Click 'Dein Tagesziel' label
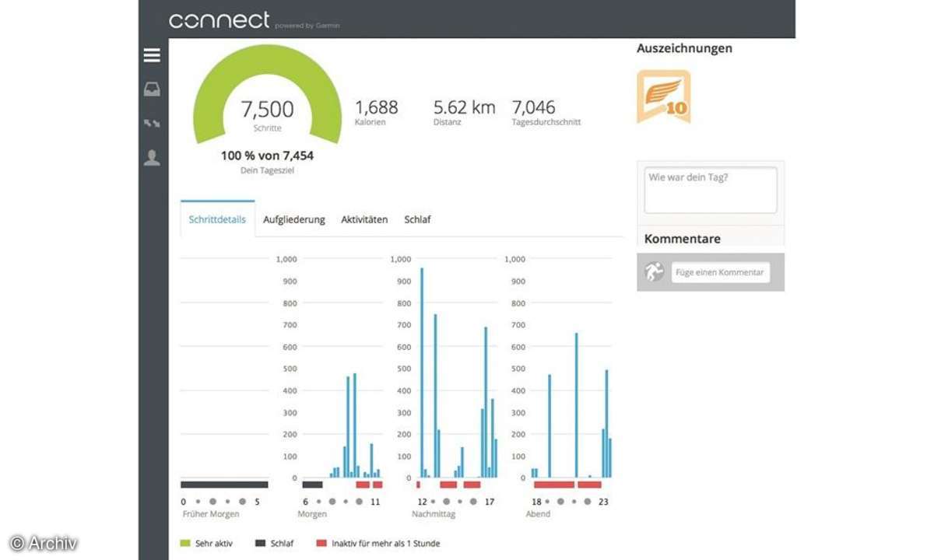934x560 pixels. pos(267,170)
